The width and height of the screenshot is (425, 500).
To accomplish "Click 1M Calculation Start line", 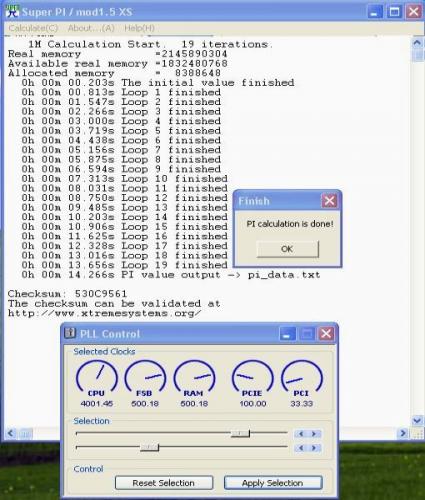I will [x=150, y=44].
